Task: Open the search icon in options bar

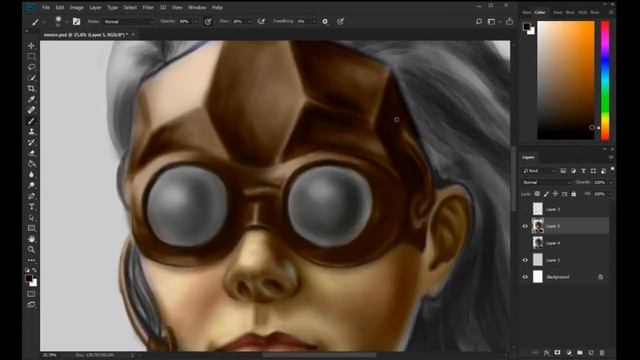Action: (x=479, y=21)
